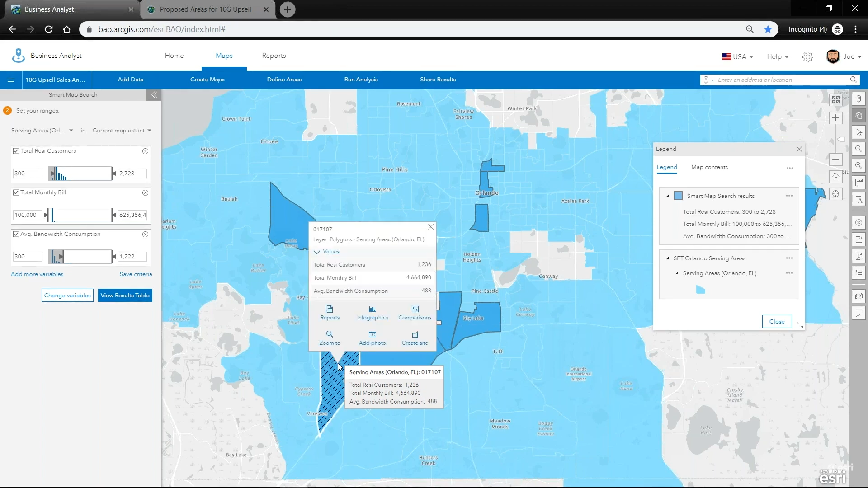Click the home default extent button
This screenshot has height=488, width=868.
pyautogui.click(x=835, y=177)
